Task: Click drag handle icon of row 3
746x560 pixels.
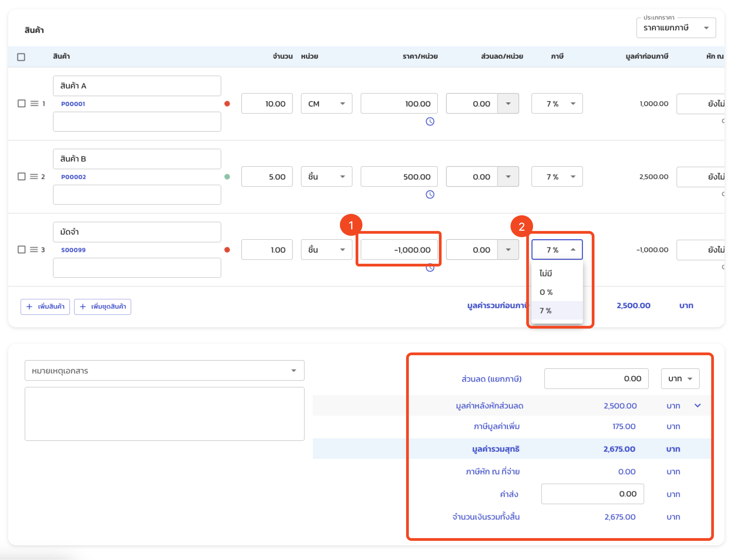Action: pyautogui.click(x=34, y=249)
